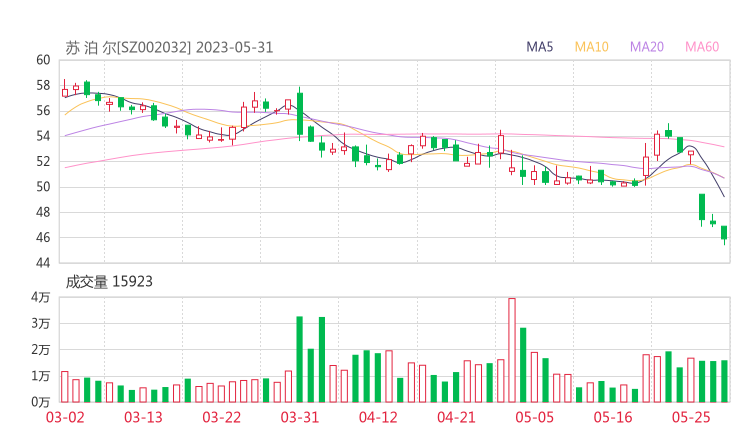This screenshot has width=740, height=440.
Task: Click the 03-13 date axis label
Action: [143, 417]
